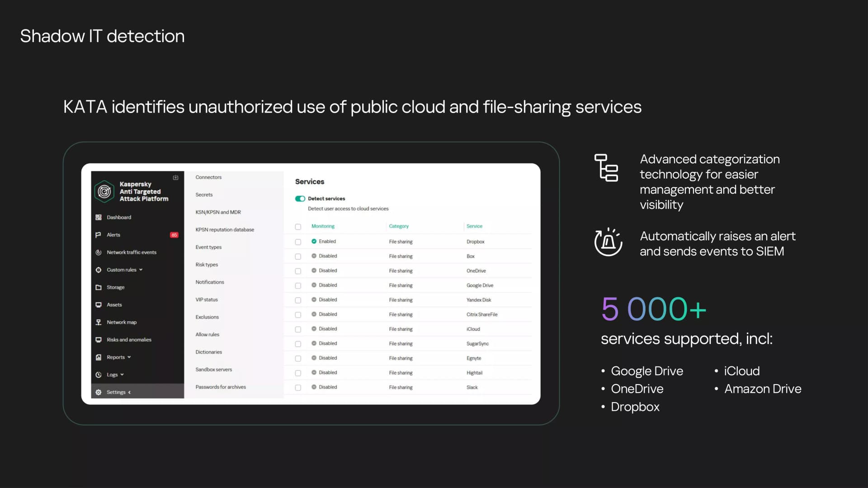The width and height of the screenshot is (868, 488).
Task: Check the Google Drive row checkbox
Action: click(x=298, y=286)
